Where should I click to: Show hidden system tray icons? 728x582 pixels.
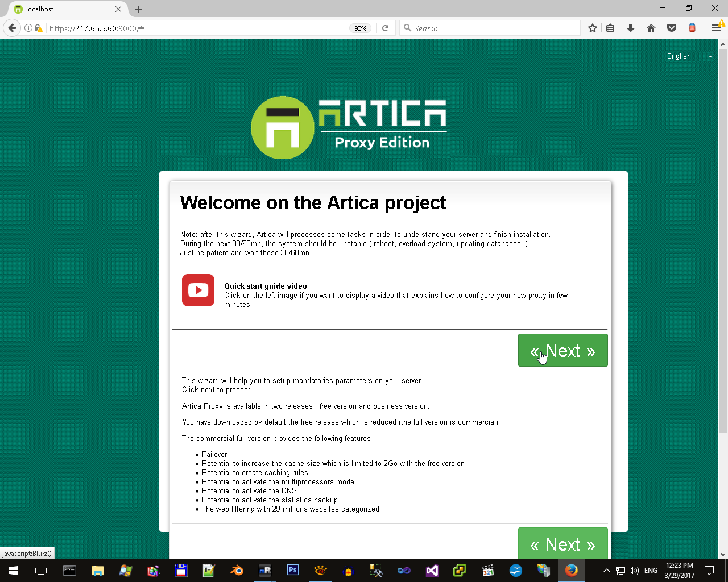(x=606, y=571)
